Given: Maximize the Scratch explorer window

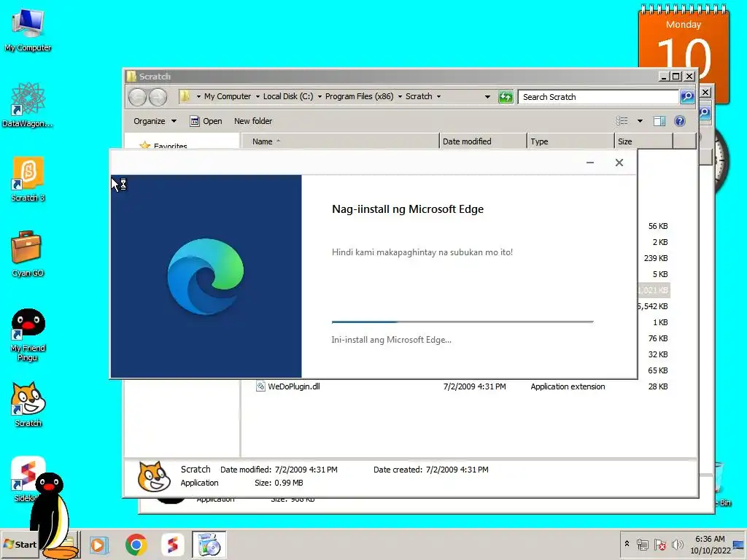Looking at the screenshot, I should 676,76.
